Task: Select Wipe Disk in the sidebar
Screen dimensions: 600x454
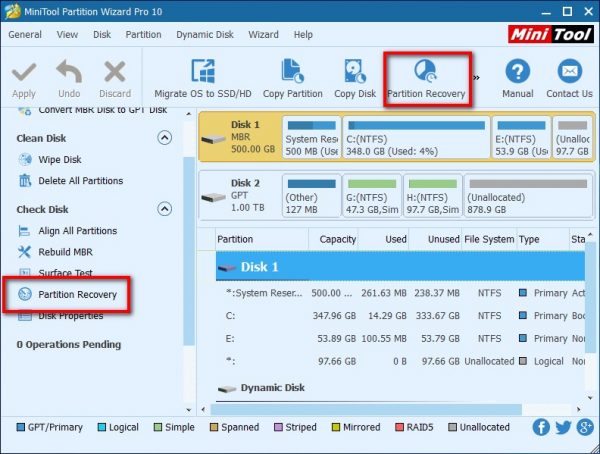Action: (x=50, y=159)
